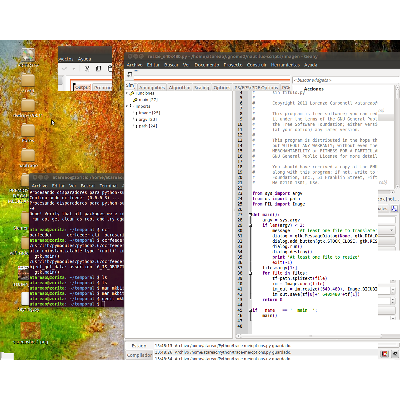400x400 pixels.
Task: Switch to the Estado message tab
Action: pyautogui.click(x=139, y=346)
